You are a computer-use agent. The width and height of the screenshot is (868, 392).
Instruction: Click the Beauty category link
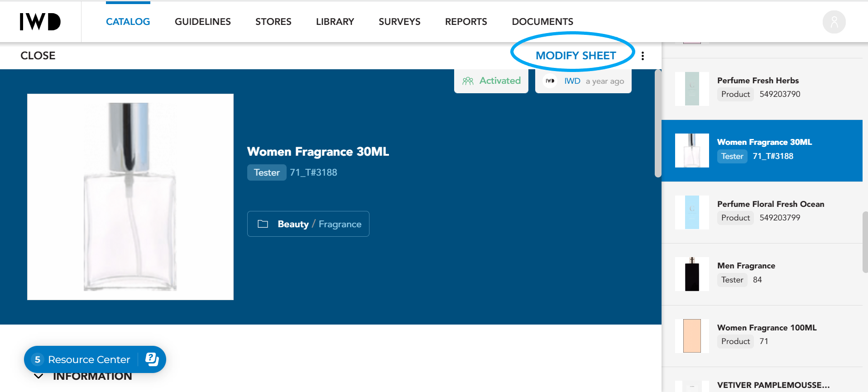click(293, 224)
